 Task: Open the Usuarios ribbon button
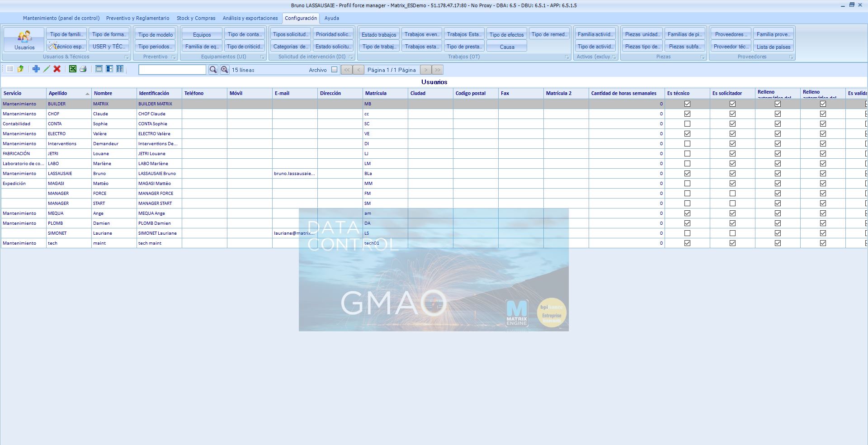[24, 40]
